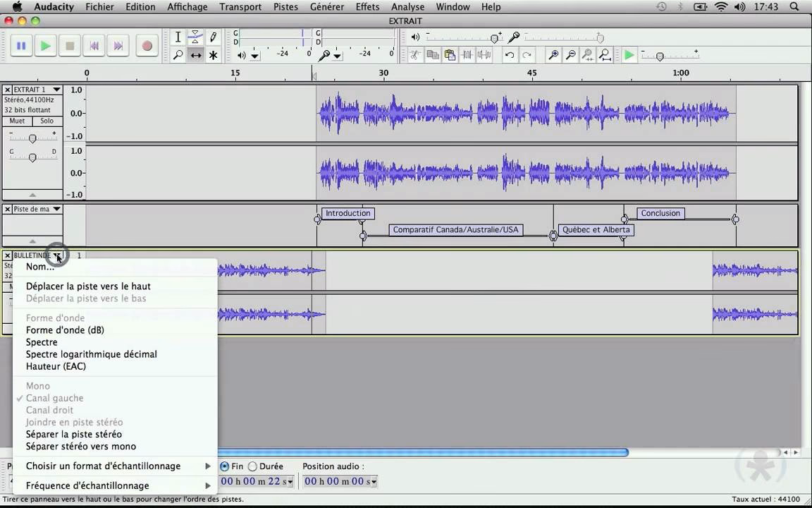The width and height of the screenshot is (812, 508).
Task: Click the Trim Audio icon
Action: 467,54
